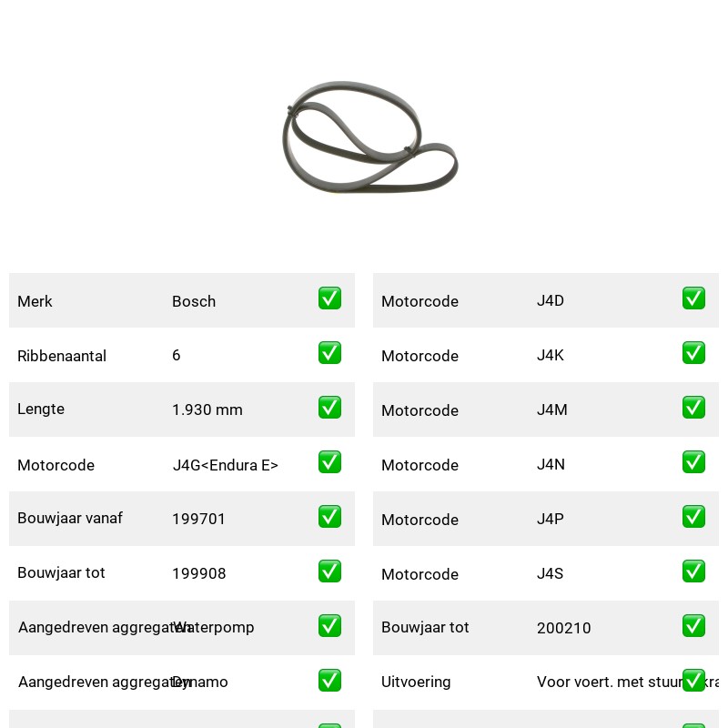Viewport: 728px width, 728px height.
Task: Click the checkmark beside 1.930 mm length
Action: coord(329,407)
